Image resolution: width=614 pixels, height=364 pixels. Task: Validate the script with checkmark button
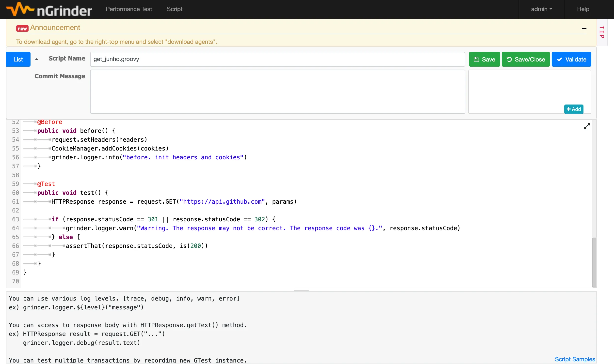tap(571, 60)
